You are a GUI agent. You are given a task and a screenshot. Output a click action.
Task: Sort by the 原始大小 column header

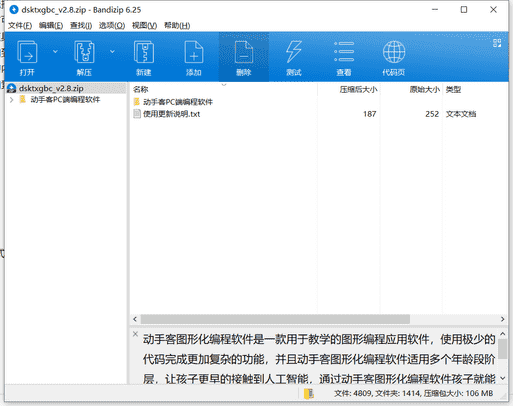coord(425,89)
